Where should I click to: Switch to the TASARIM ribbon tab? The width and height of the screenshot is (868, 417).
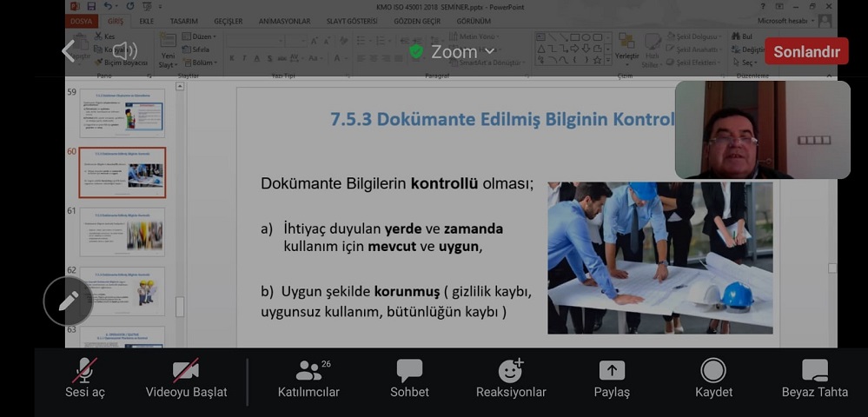[x=183, y=21]
